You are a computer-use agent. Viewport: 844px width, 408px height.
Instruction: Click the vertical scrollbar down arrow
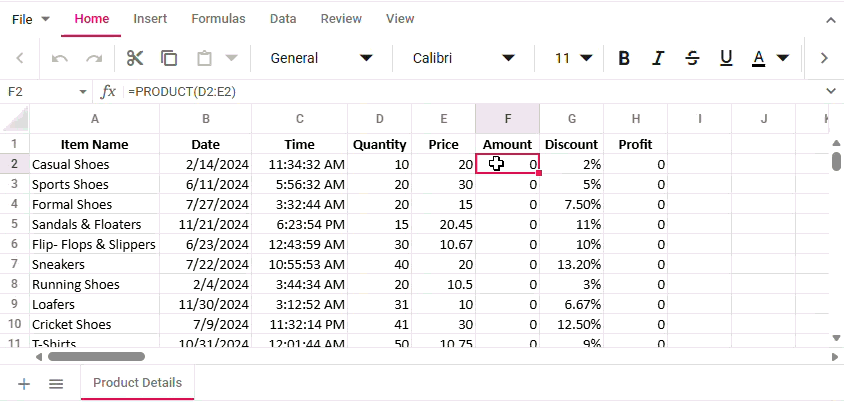click(x=836, y=338)
